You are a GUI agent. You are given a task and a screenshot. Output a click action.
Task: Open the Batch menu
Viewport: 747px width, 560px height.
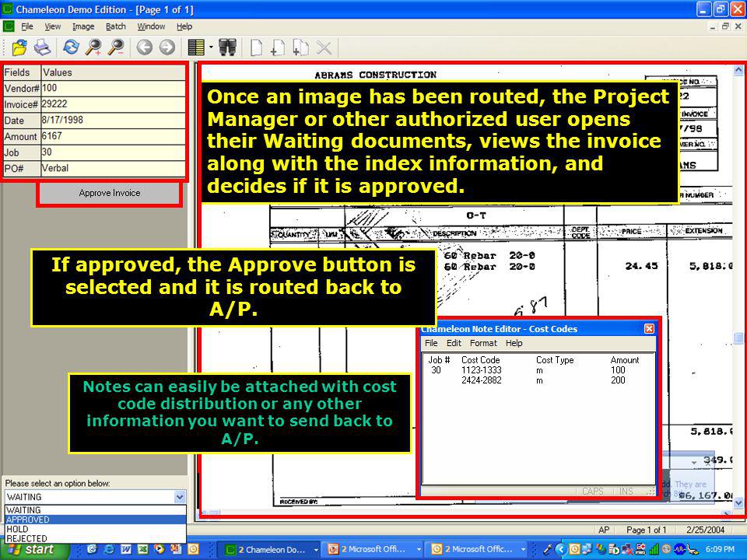[116, 26]
